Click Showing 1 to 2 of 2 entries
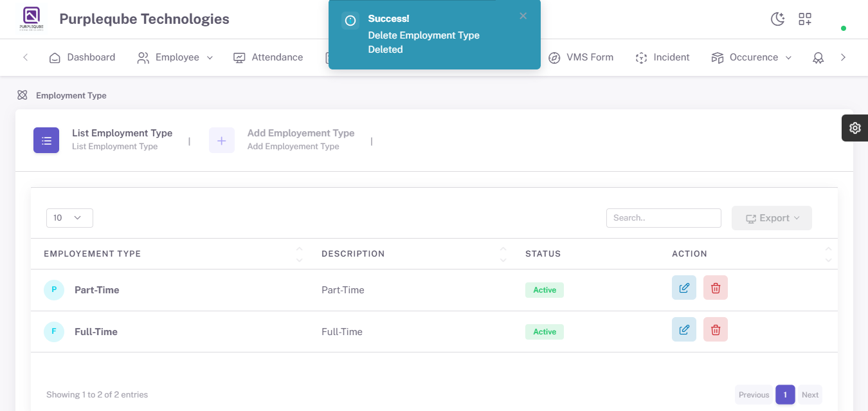Screen dimensions: 868x411 coord(97,395)
